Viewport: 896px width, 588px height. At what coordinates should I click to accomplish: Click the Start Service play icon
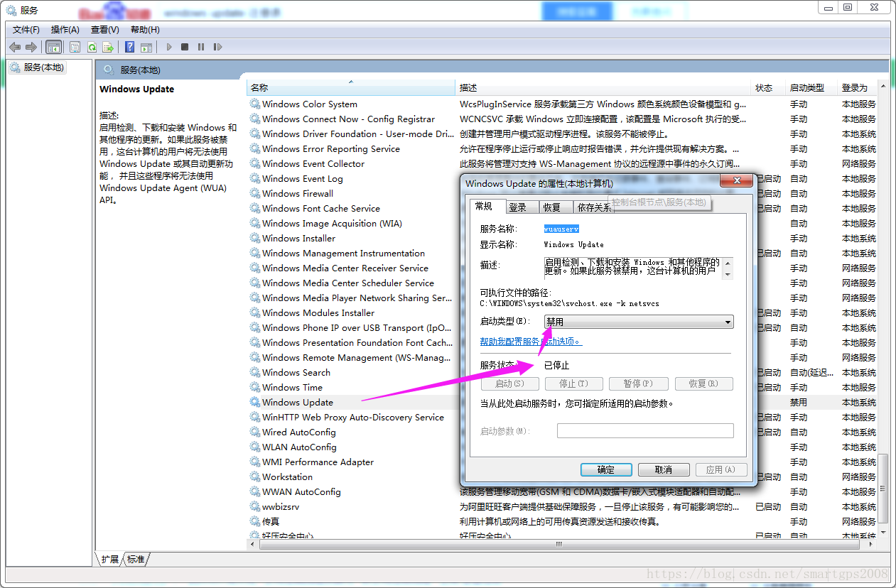pyautogui.click(x=169, y=47)
